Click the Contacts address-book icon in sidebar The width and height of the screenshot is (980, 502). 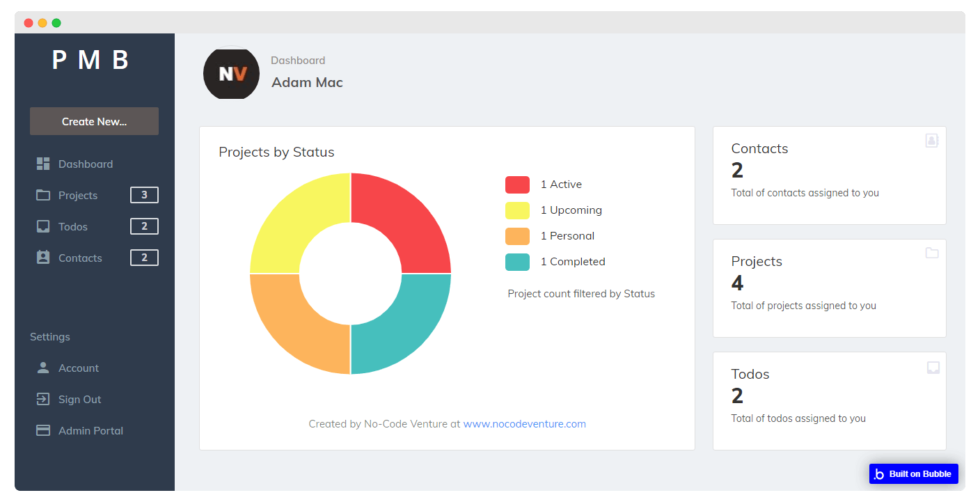point(42,258)
